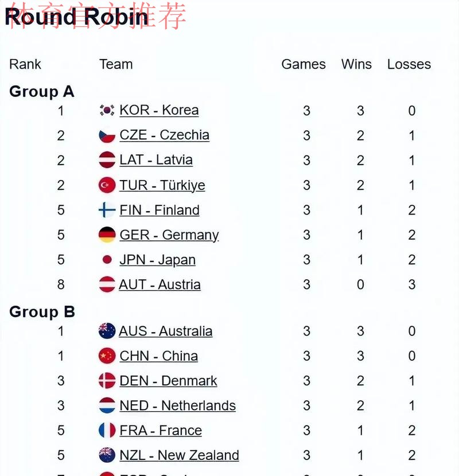Click the Germany flag icon

107,235
